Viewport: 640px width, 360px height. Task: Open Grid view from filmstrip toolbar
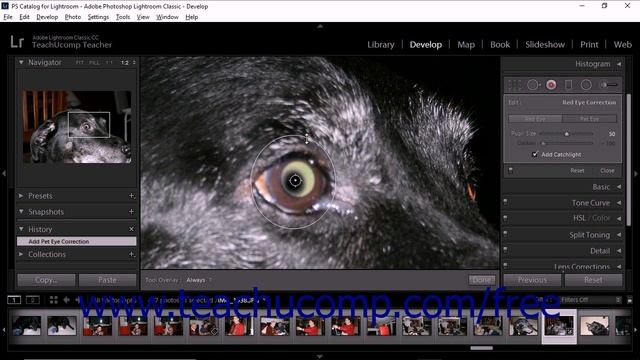tap(53, 300)
